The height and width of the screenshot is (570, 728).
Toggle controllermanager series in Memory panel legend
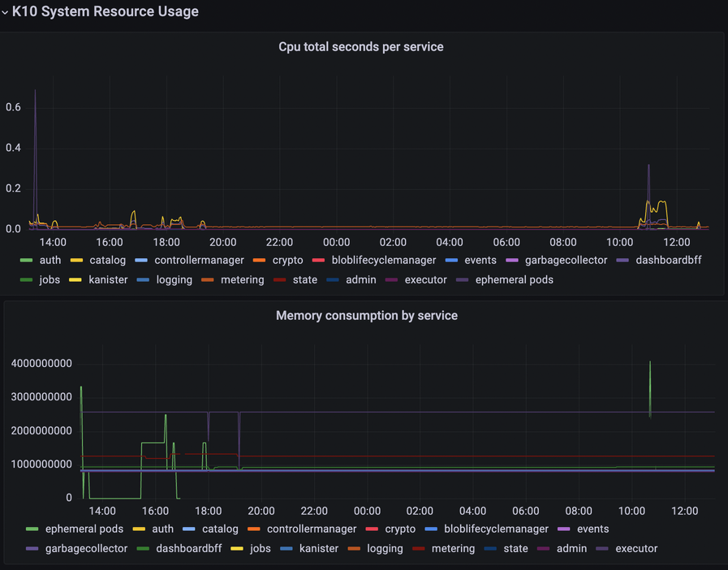click(x=312, y=529)
